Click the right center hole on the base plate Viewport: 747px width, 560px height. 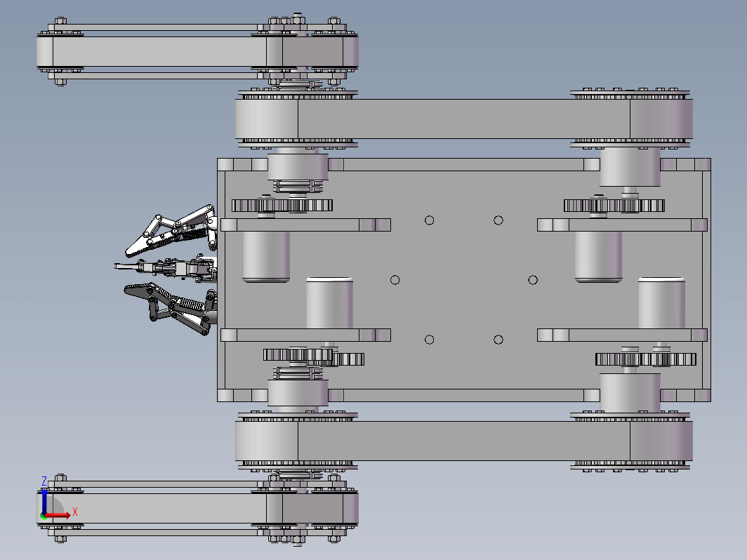533,280
